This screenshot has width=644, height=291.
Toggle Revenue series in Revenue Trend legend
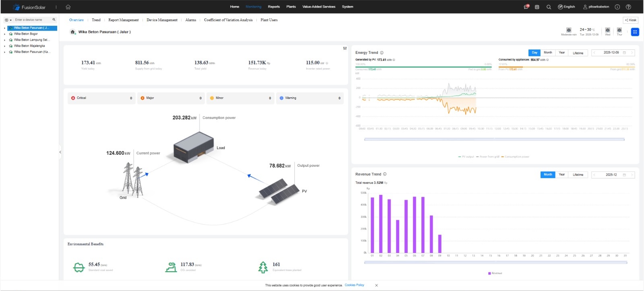tap(495, 273)
